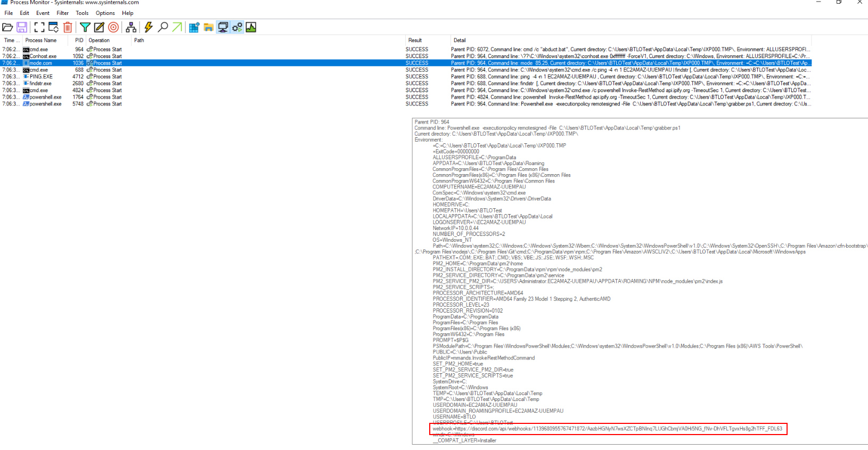868x450 pixels.
Task: Clear the event display with the trash icon
Action: point(68,27)
